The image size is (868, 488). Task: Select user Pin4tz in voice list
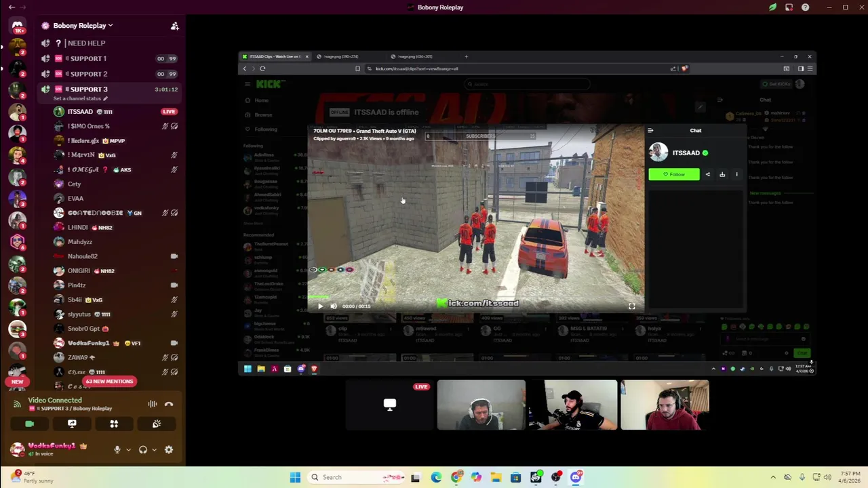tap(77, 285)
